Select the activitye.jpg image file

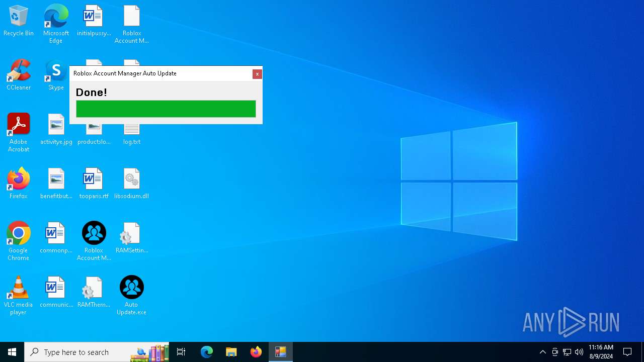coord(56,130)
